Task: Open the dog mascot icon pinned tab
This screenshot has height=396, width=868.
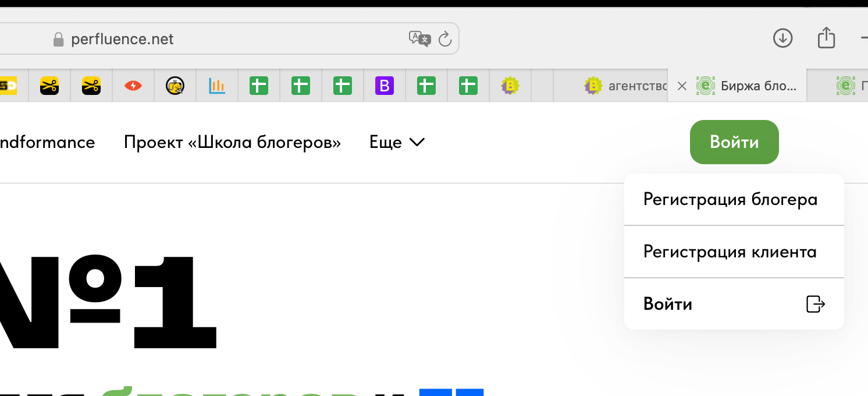Action: pos(175,86)
